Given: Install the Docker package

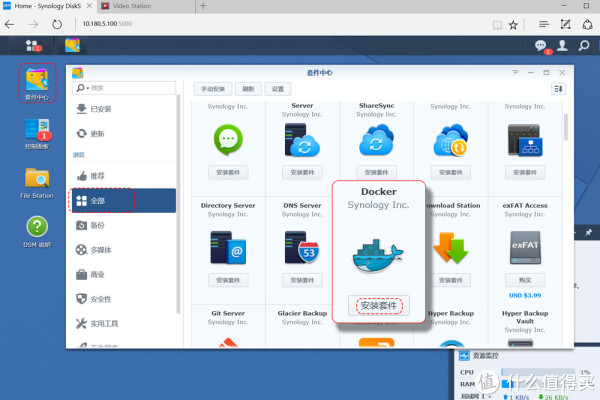Looking at the screenshot, I should coord(379,305).
